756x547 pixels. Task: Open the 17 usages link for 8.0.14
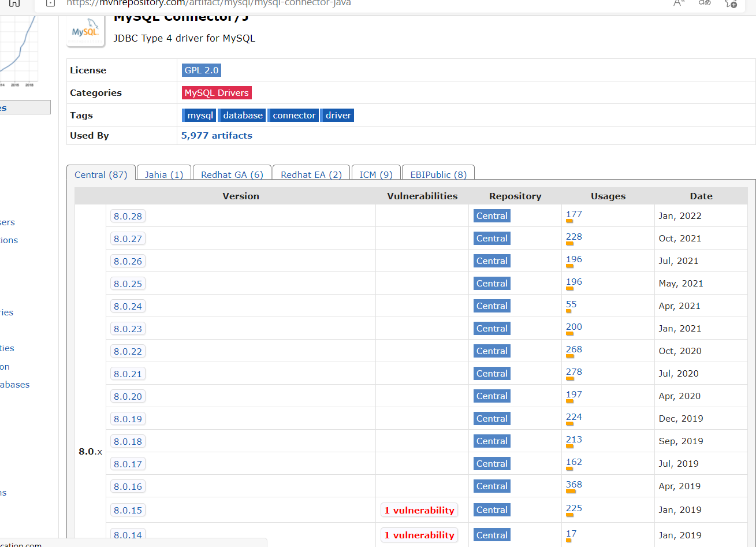coord(571,534)
